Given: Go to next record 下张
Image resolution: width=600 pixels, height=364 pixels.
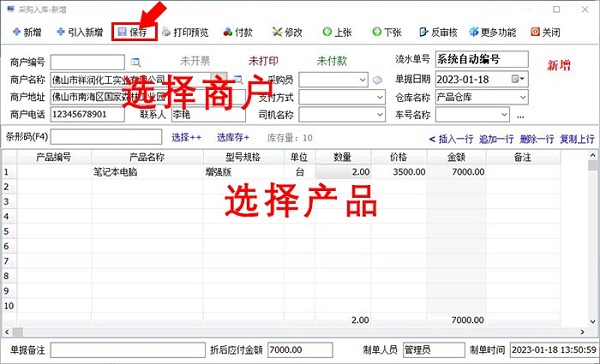Looking at the screenshot, I should [x=387, y=32].
